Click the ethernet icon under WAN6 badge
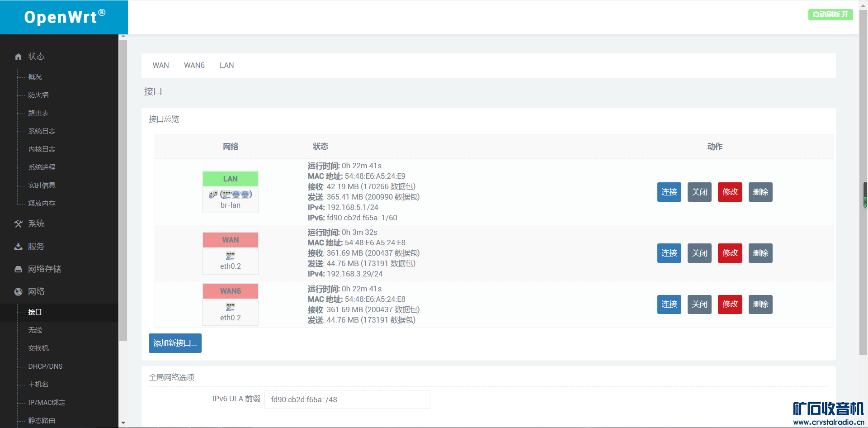 pos(231,307)
